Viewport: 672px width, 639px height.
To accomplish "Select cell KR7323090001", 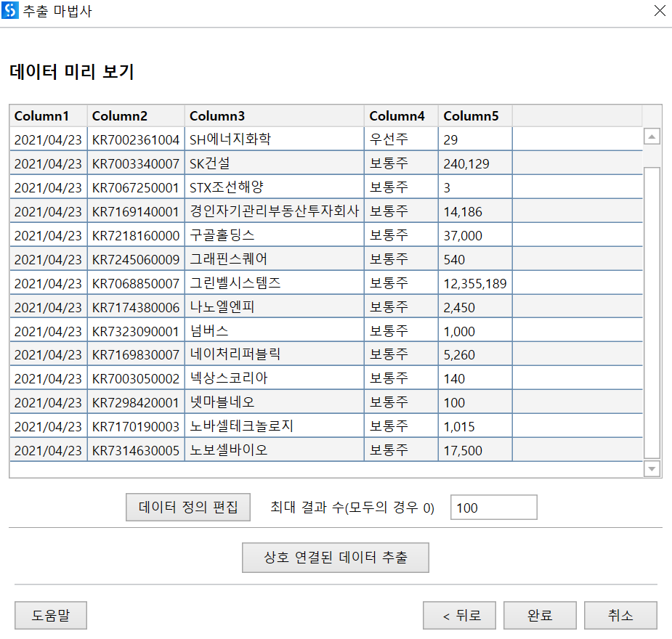I will point(136,331).
